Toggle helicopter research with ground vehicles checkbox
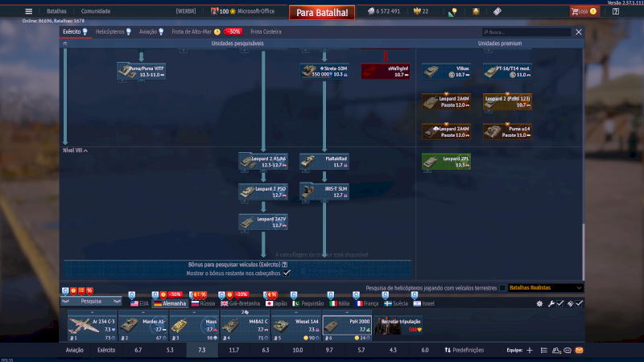Screen dimensions: 644x362 click(502, 288)
